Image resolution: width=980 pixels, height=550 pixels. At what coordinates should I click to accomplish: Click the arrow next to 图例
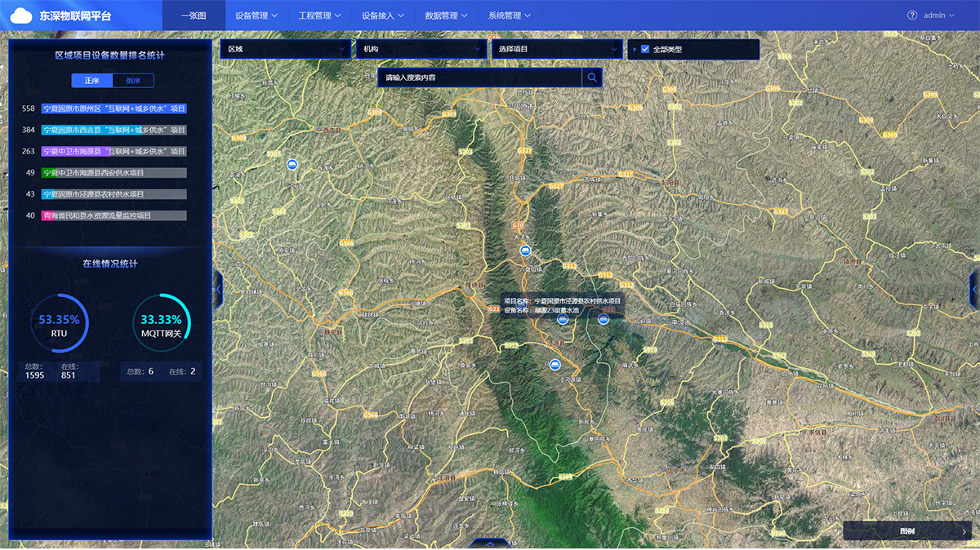(964, 531)
